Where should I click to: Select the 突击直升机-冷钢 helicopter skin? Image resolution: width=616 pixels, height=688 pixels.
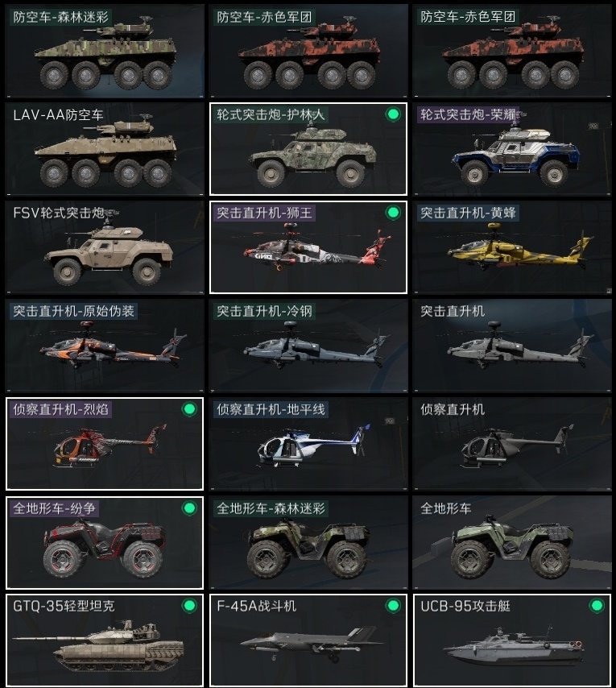coord(308,346)
